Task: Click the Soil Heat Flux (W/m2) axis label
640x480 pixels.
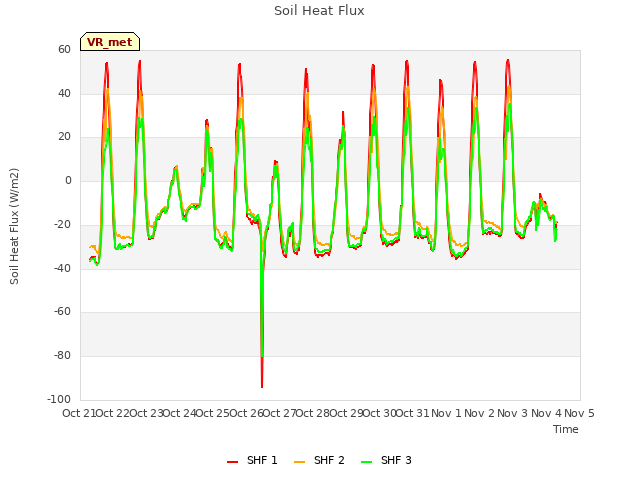Action: [14, 226]
